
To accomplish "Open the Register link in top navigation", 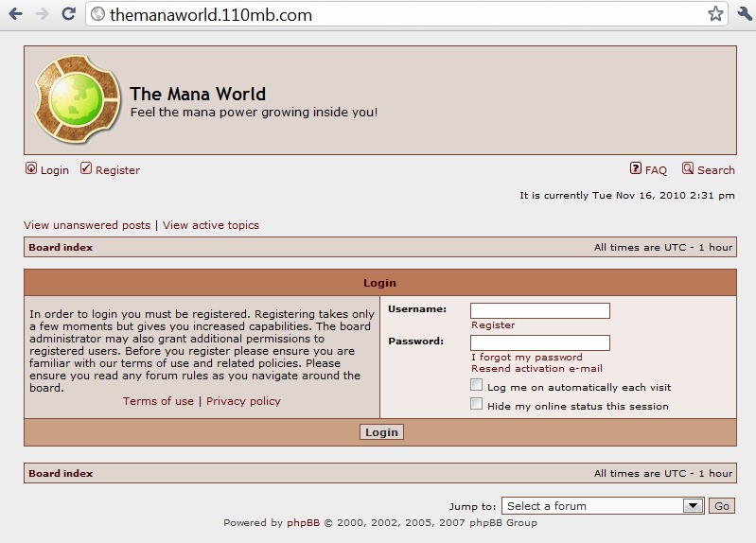I will point(117,170).
